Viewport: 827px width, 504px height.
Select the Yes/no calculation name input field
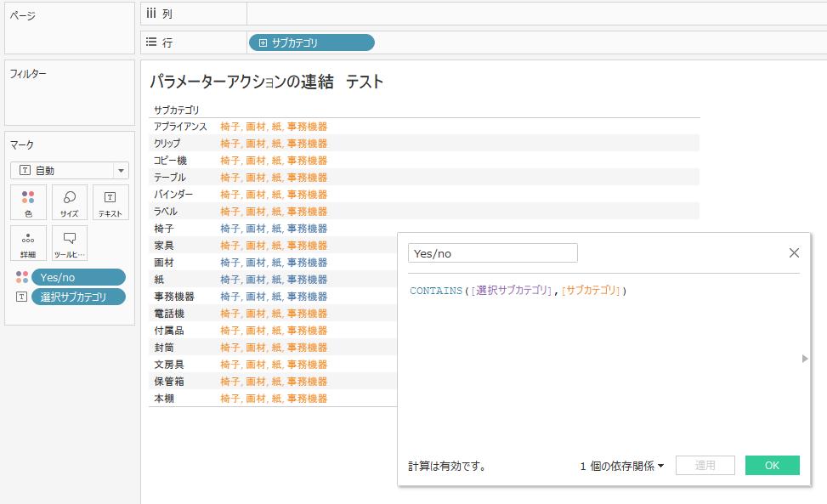click(492, 252)
